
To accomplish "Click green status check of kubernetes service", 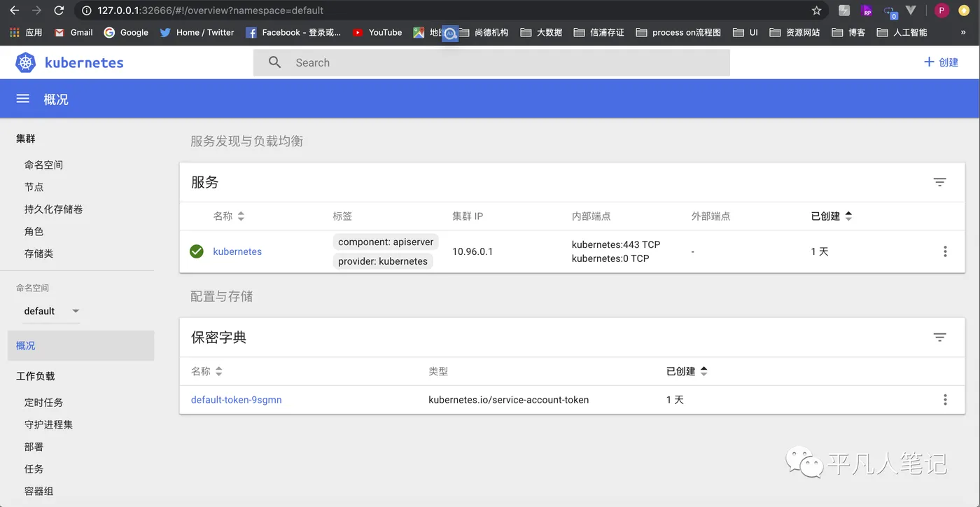I will 197,251.
